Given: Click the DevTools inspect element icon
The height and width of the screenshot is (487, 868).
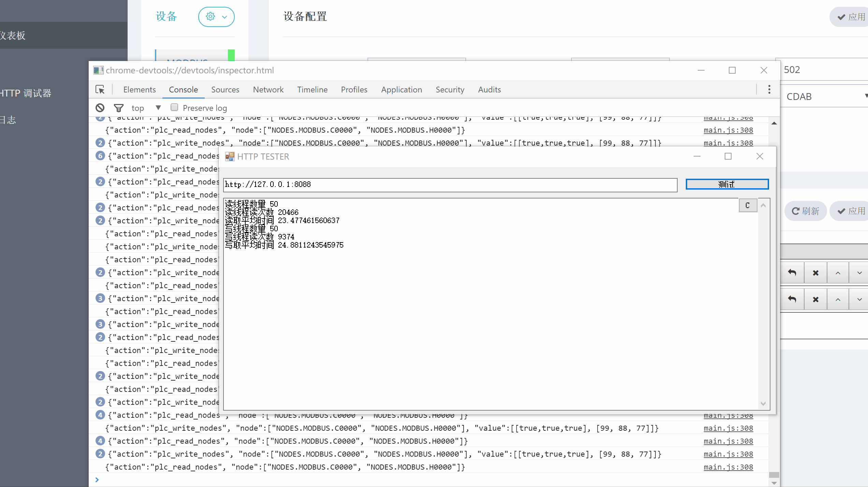Looking at the screenshot, I should point(100,90).
